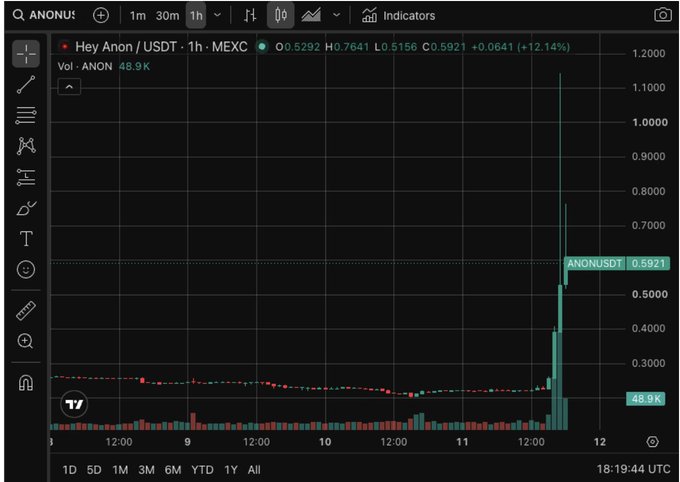Switch to the 1m interval
Screen dimensions: 680x482
(x=137, y=16)
